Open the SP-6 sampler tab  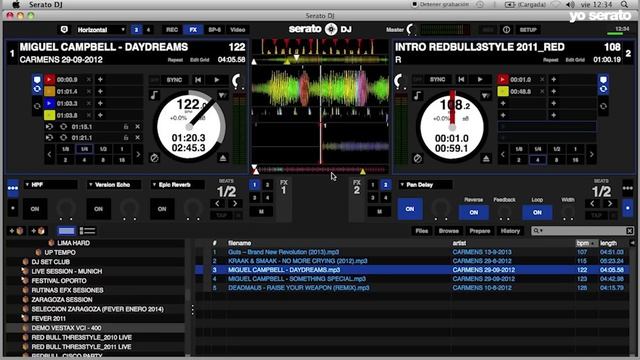pos(214,30)
